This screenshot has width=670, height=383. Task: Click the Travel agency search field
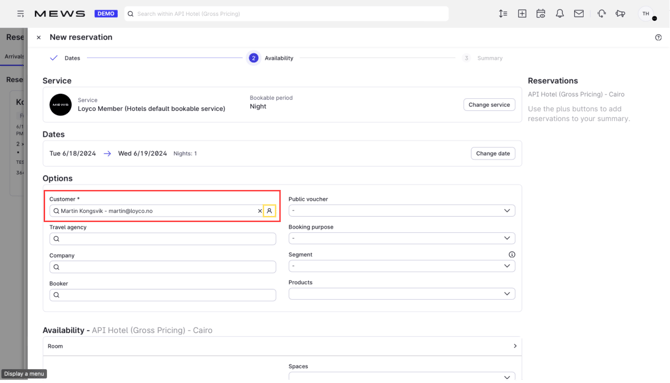[162, 239]
